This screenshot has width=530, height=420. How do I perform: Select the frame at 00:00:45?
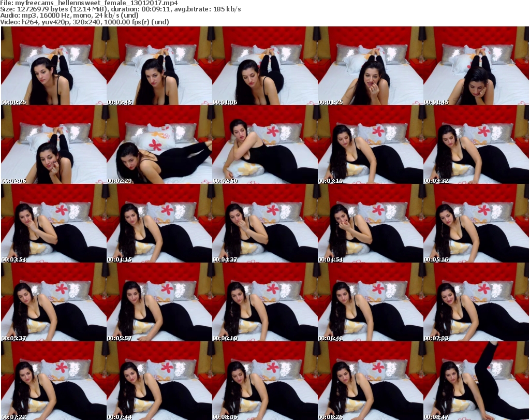[159, 66]
